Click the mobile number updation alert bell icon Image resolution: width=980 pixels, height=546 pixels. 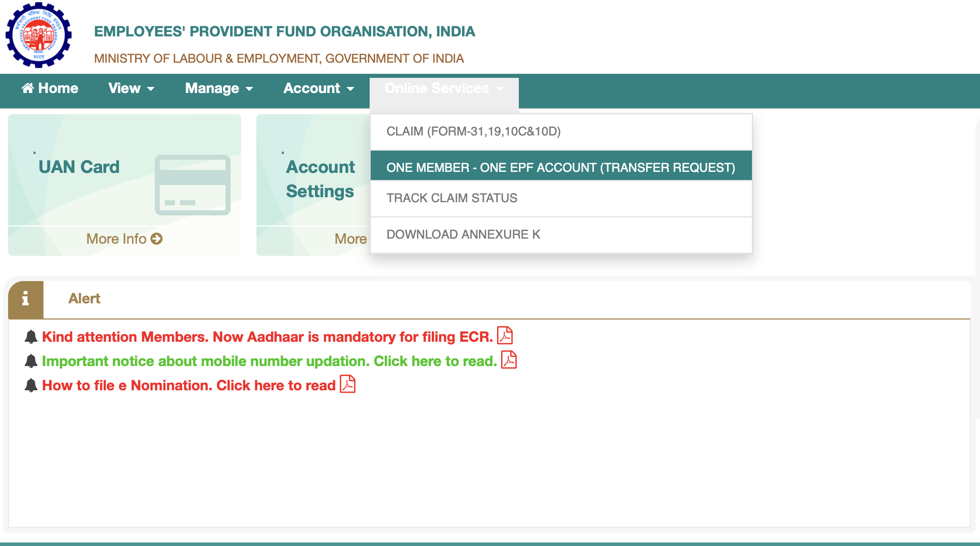click(32, 361)
